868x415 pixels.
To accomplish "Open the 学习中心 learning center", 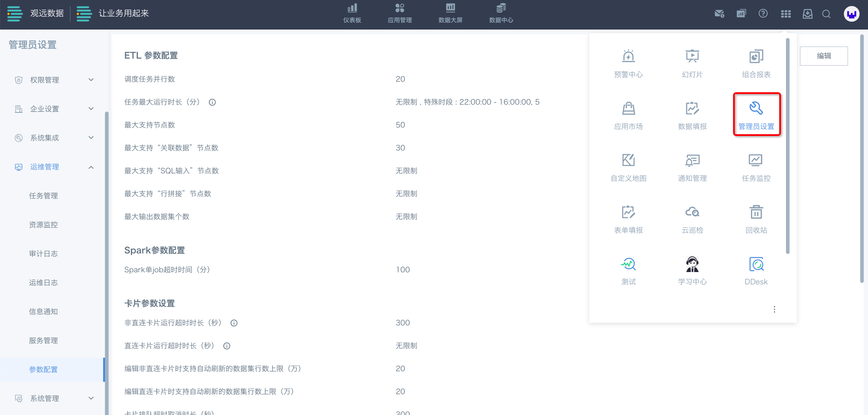I will 692,271.
